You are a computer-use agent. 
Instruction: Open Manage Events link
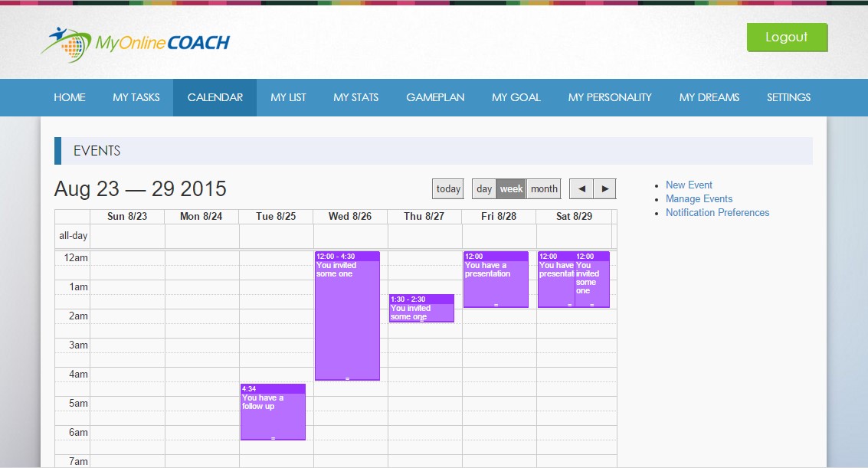tap(699, 199)
